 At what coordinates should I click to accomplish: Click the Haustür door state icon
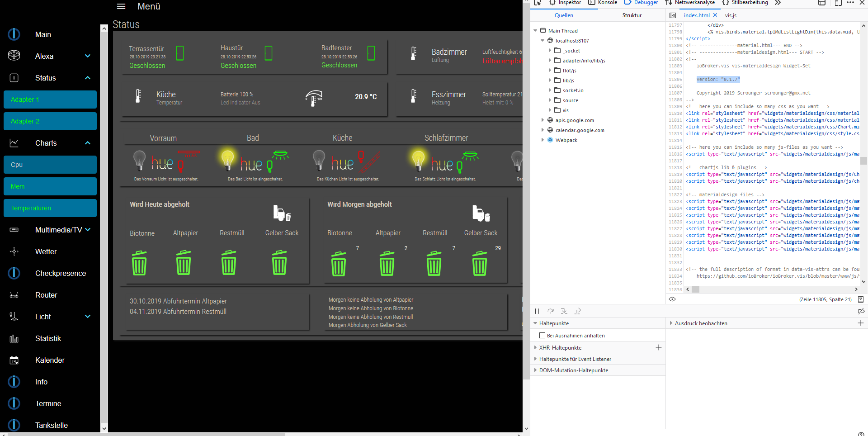click(x=269, y=53)
